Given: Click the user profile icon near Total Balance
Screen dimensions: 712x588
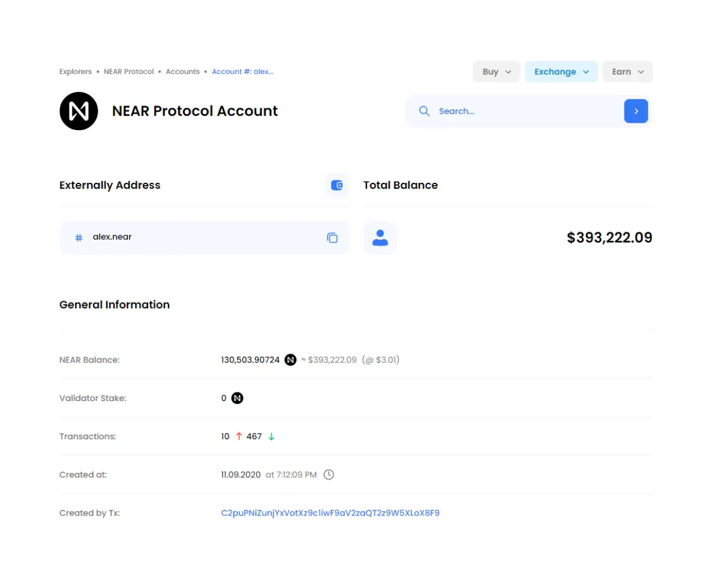Looking at the screenshot, I should (380, 237).
